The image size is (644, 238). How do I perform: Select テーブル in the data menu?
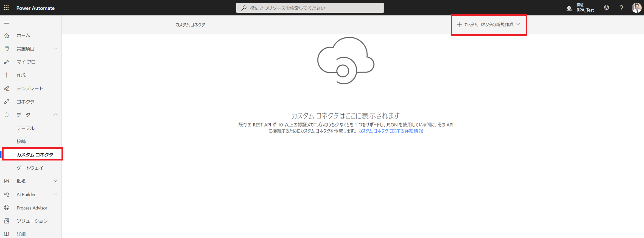coord(26,128)
